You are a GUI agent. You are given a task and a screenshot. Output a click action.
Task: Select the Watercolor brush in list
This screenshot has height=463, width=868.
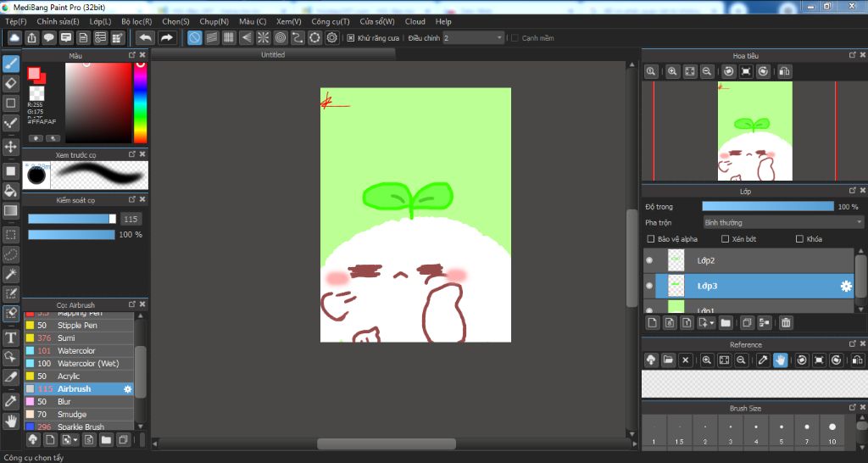click(x=76, y=350)
